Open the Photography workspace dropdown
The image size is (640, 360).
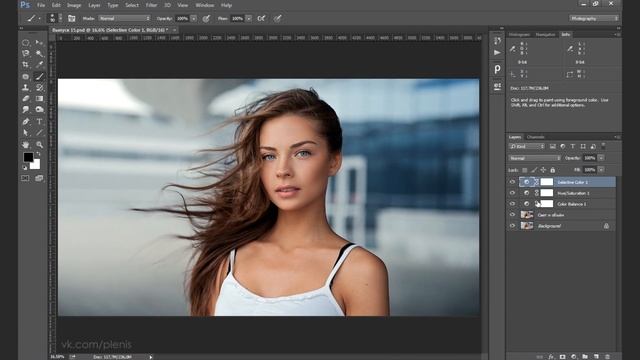click(x=594, y=18)
